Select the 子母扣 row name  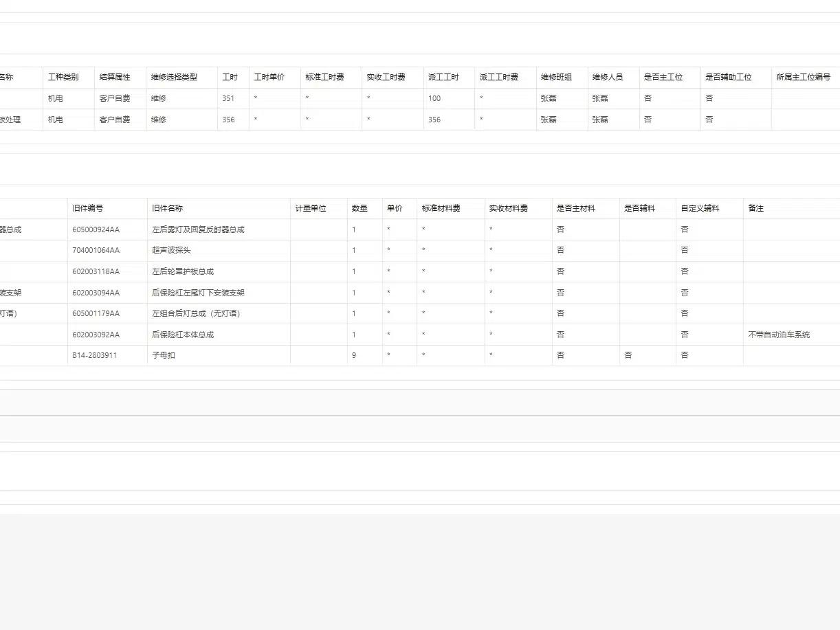[164, 355]
